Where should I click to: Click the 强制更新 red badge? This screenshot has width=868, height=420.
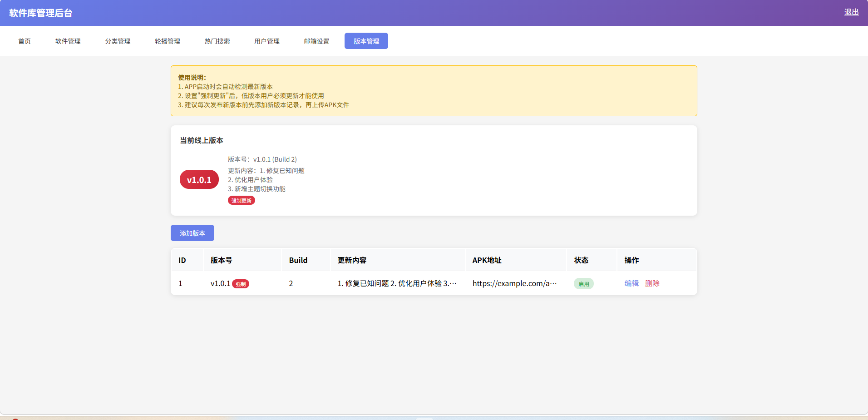(241, 200)
